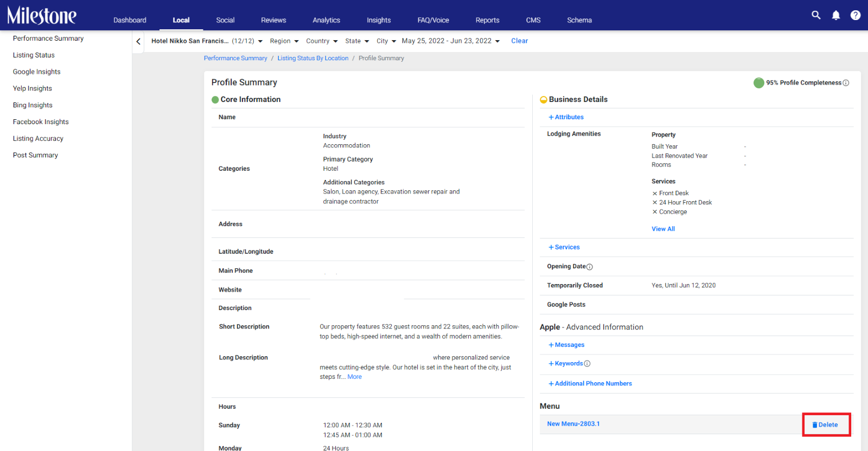Expand the Region filter dropdown
The image size is (868, 451).
point(284,41)
